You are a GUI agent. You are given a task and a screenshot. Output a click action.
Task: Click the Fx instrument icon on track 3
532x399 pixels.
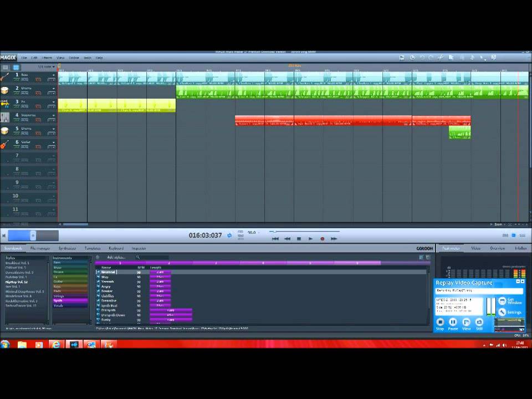pos(5,104)
